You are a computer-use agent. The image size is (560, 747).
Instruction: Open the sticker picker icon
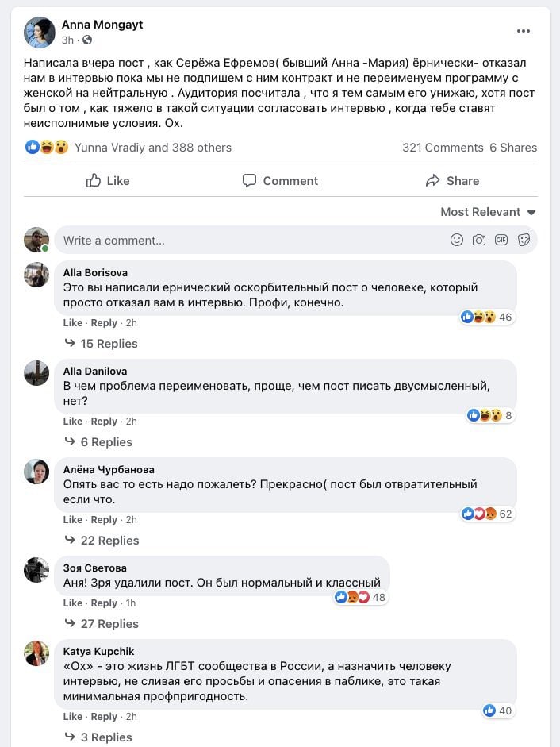click(524, 240)
